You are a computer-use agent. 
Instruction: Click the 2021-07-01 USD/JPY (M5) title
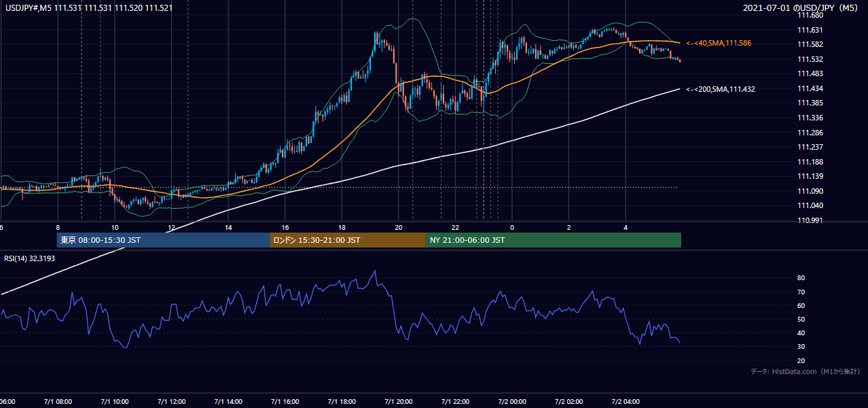point(802,8)
